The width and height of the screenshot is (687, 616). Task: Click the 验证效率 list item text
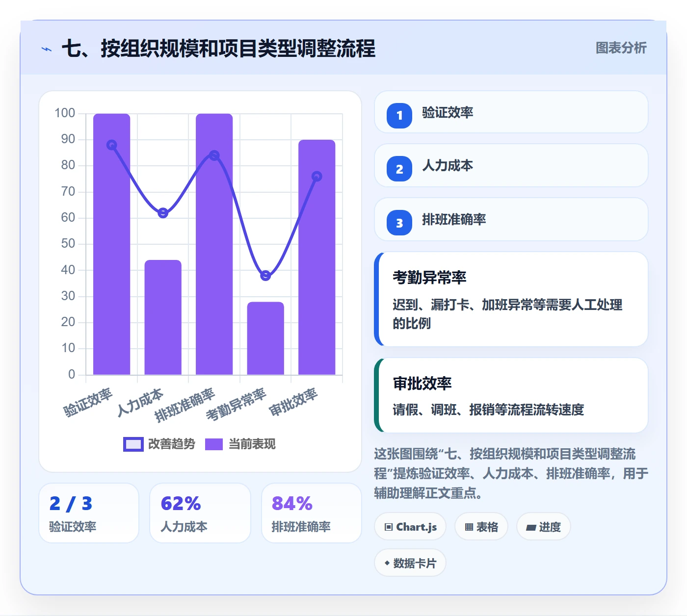coord(448,113)
